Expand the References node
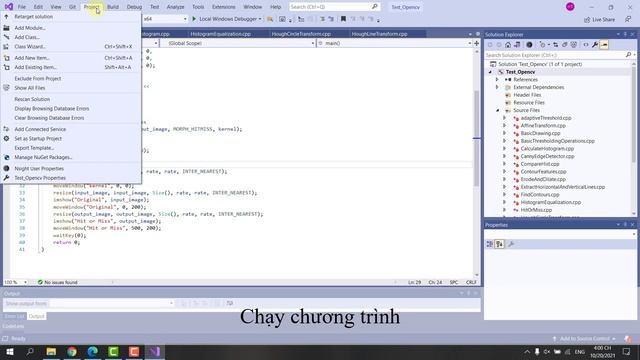The width and height of the screenshot is (640, 360). click(497, 80)
